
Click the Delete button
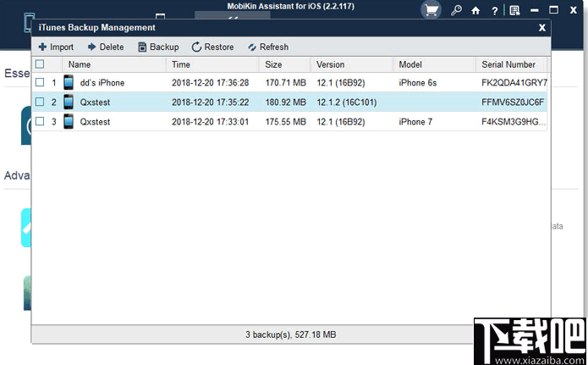[x=106, y=47]
